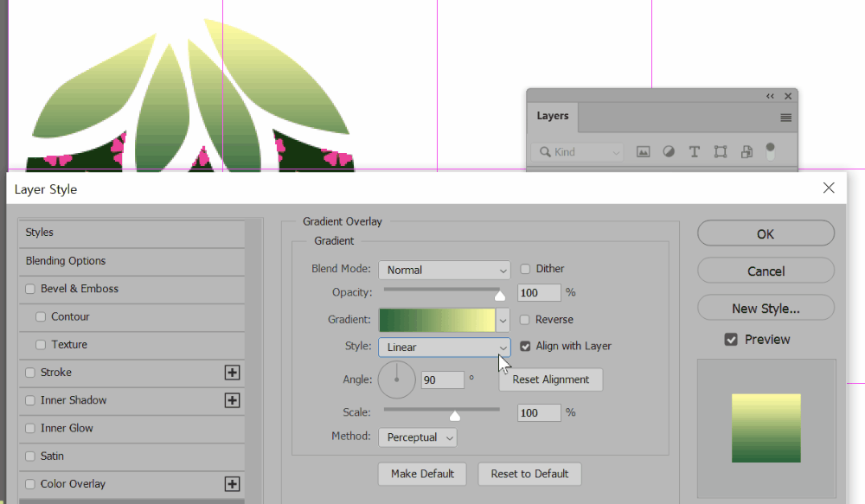
Task: Open the Layers tab
Action: 552,116
